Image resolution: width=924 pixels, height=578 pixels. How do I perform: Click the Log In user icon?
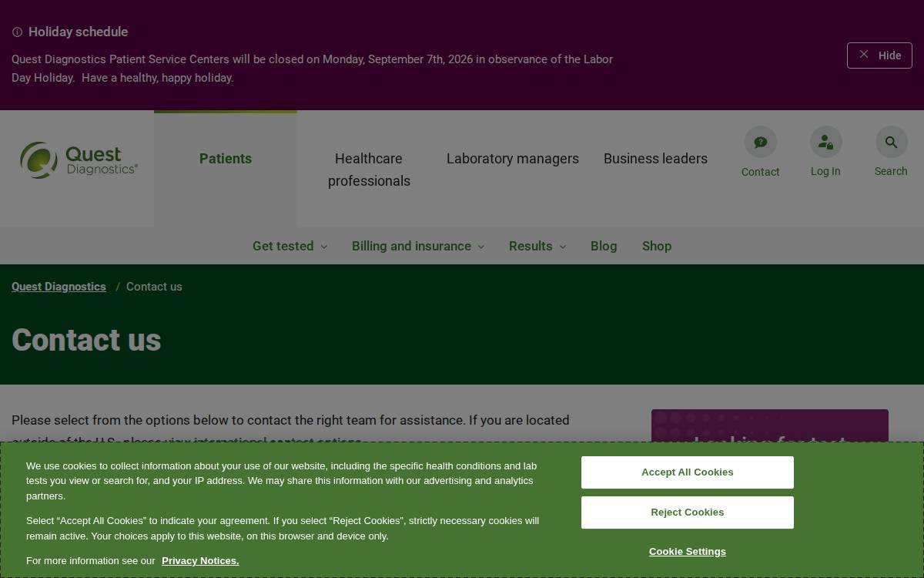coord(825,142)
